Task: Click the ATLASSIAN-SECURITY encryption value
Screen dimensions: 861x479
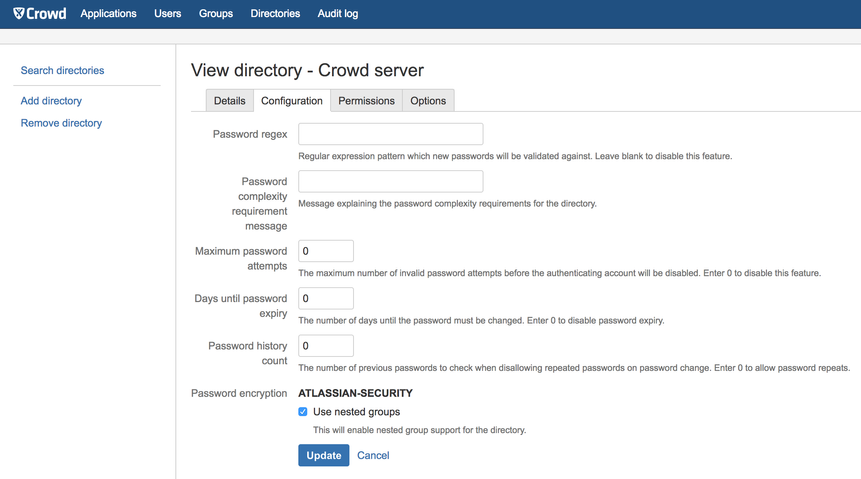Action: coord(355,393)
